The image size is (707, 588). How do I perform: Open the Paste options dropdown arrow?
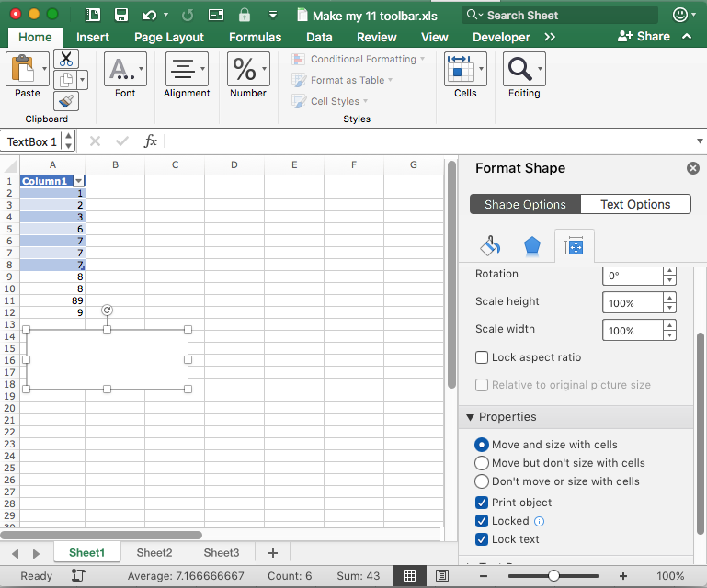pyautogui.click(x=44, y=69)
